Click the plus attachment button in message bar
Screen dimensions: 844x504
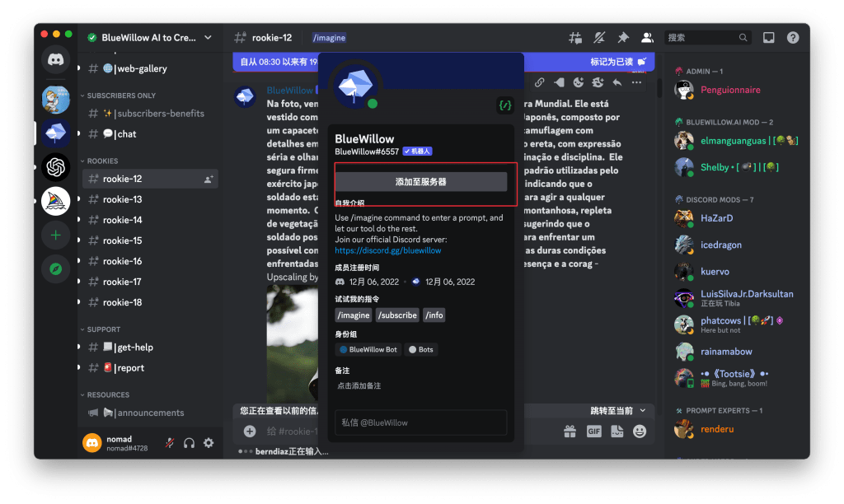coord(250,431)
